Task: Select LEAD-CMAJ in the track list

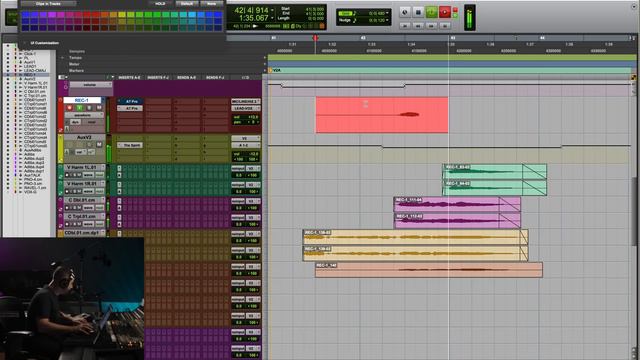Action: [x=34, y=71]
